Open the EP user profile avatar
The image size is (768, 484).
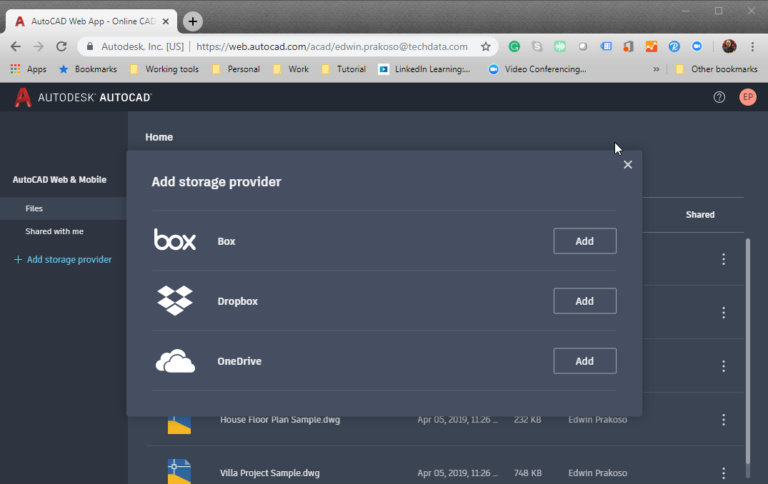click(x=747, y=97)
